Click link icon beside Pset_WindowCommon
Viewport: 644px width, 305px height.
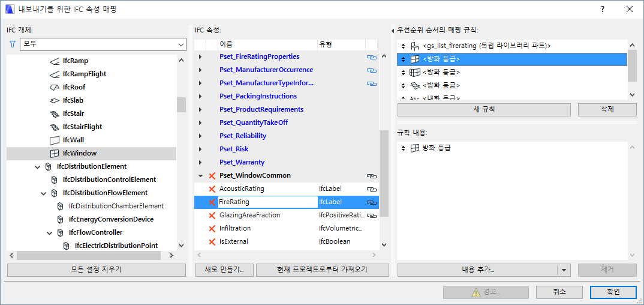click(x=372, y=176)
